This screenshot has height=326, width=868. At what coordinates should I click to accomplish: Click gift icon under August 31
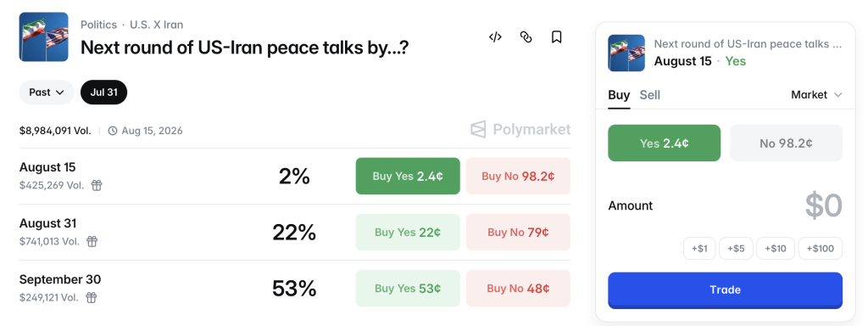92,241
